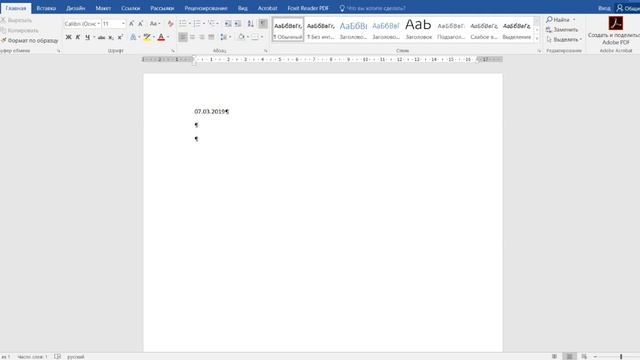Open the Layout (Макет) ribbon tab

103,8
